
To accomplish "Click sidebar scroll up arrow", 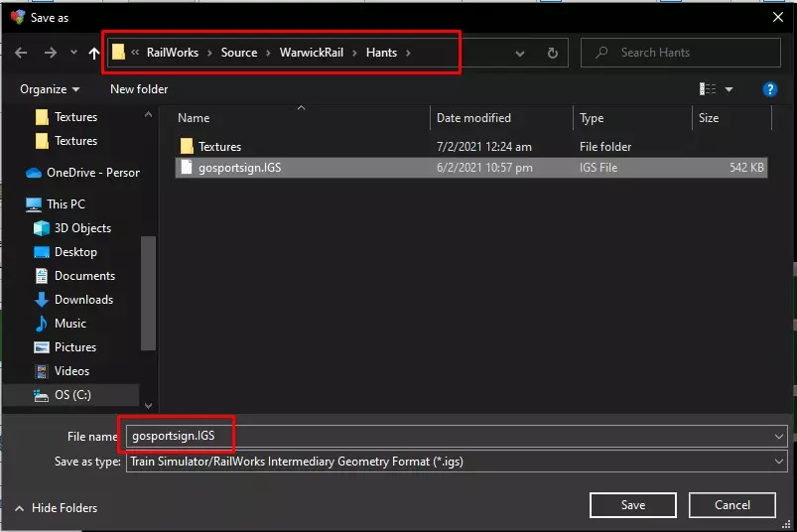I will (x=148, y=115).
